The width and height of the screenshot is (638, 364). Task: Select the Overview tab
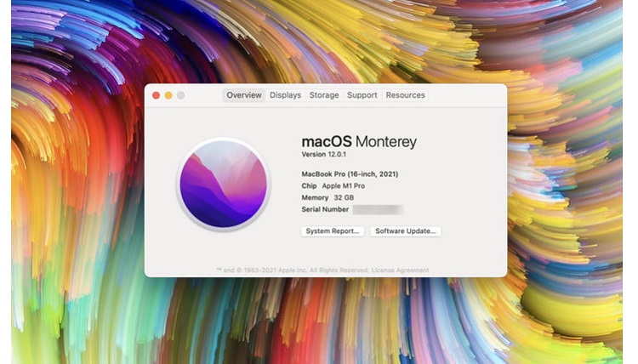(x=244, y=95)
